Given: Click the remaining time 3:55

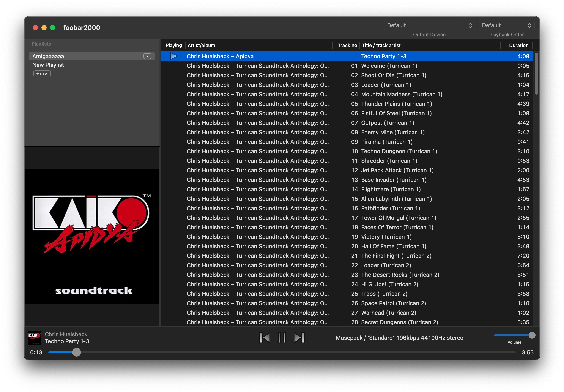Looking at the screenshot, I should (528, 352).
